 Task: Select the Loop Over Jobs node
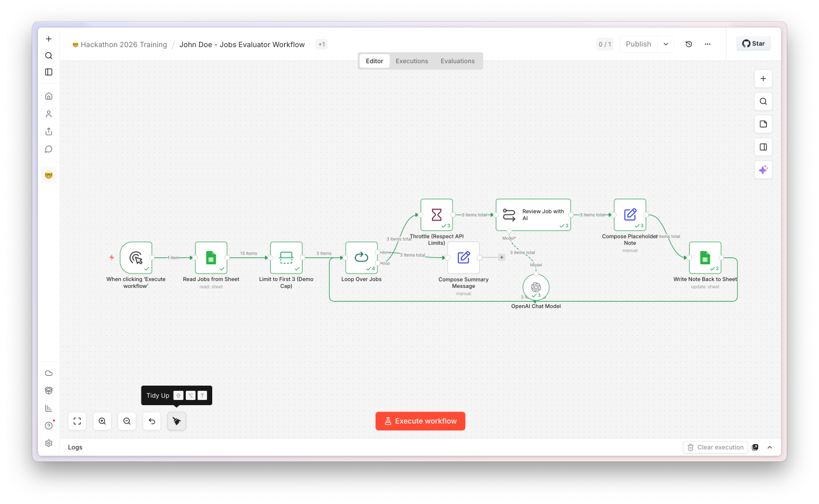361,257
